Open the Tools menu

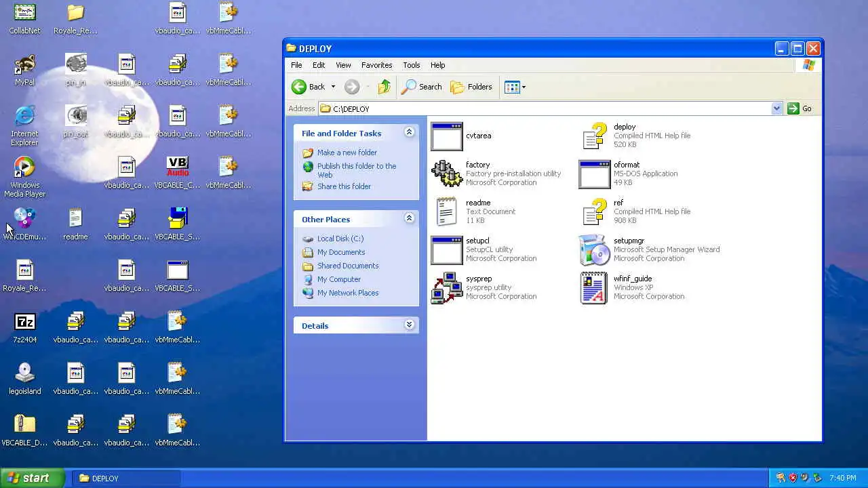pos(412,65)
